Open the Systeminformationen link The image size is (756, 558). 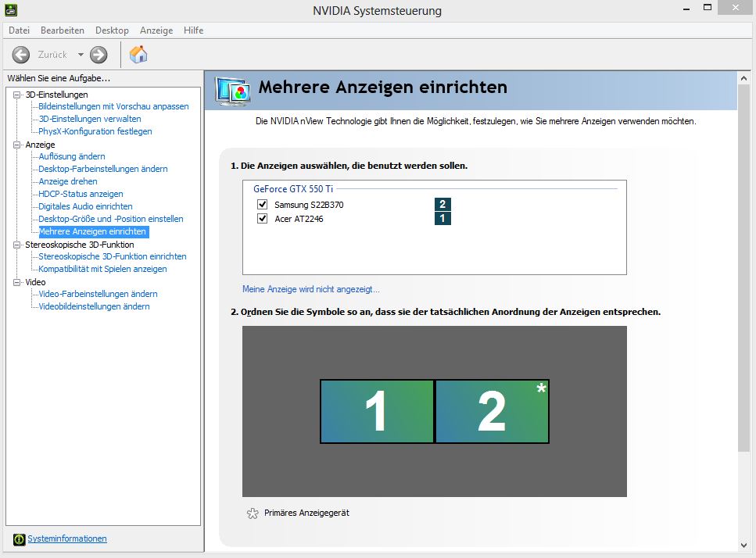point(67,538)
